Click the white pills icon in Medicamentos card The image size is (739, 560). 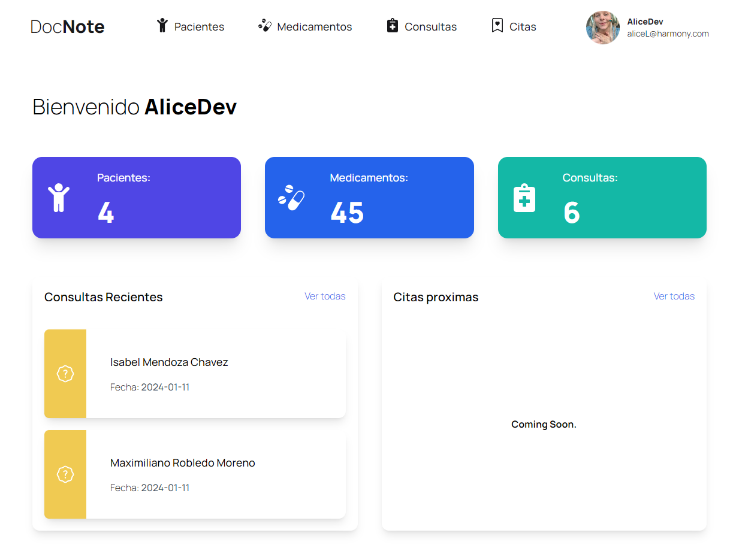pos(291,198)
